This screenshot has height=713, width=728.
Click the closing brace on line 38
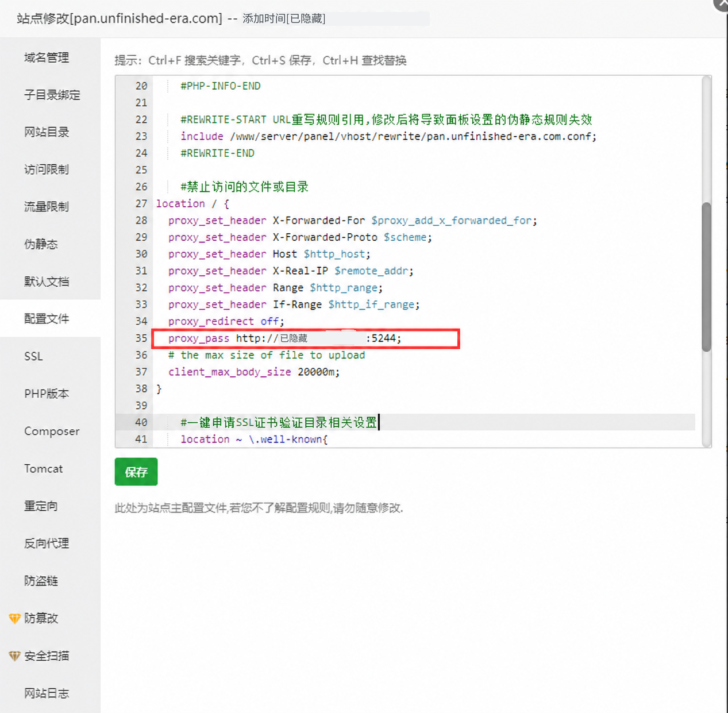(x=159, y=389)
